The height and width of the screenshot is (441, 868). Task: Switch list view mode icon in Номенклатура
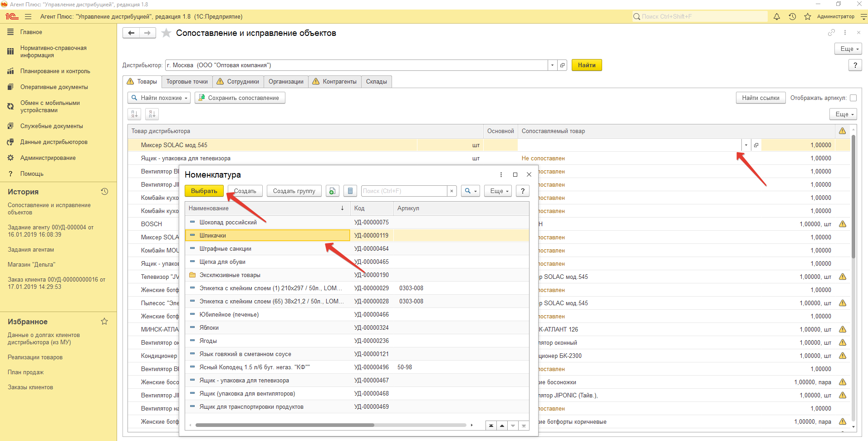[350, 191]
